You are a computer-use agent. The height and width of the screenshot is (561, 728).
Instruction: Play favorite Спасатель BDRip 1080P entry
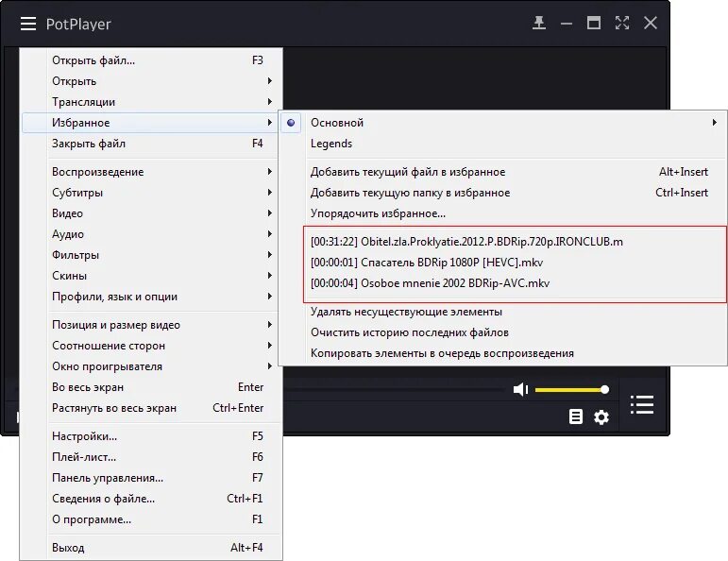[503, 263]
